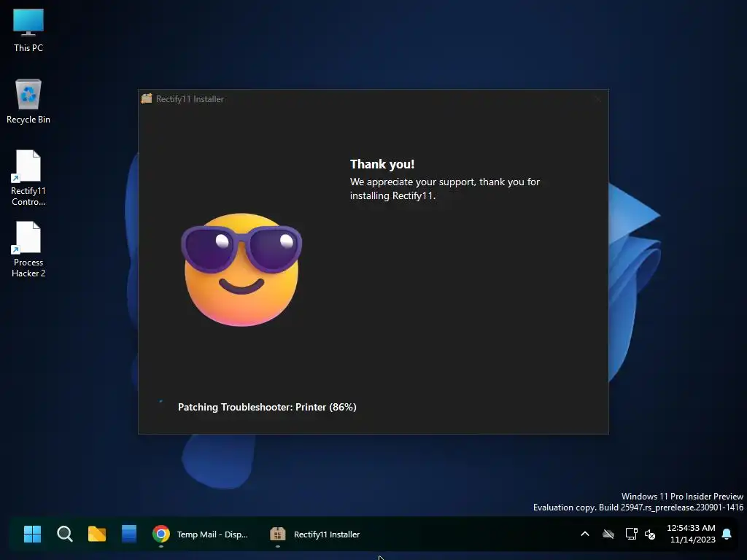
Task: Focus the Rectify11 Installer taskbar button
Action: pyautogui.click(x=315, y=534)
